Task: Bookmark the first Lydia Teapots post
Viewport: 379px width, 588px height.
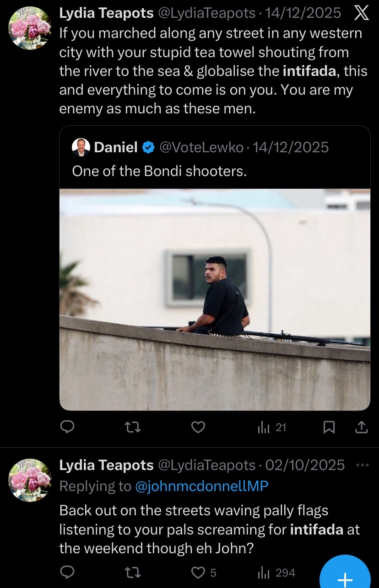Action: coord(329,428)
